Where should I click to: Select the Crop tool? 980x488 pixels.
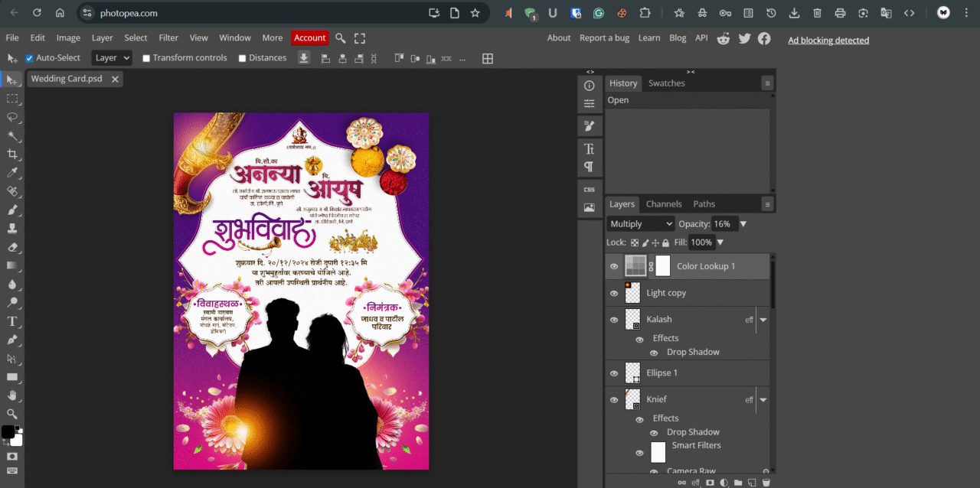pos(12,155)
